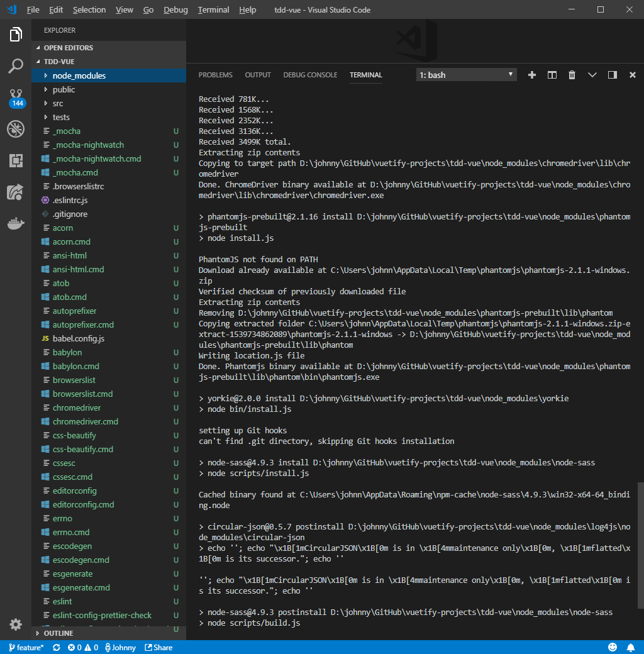This screenshot has width=644, height=654.
Task: Select the _mocha file
Action: coord(109,131)
